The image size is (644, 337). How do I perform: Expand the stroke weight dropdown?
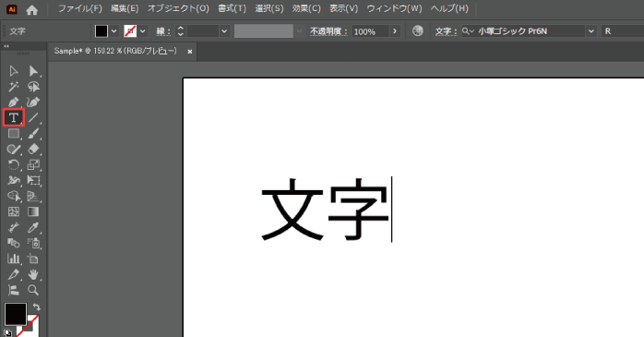click(224, 31)
